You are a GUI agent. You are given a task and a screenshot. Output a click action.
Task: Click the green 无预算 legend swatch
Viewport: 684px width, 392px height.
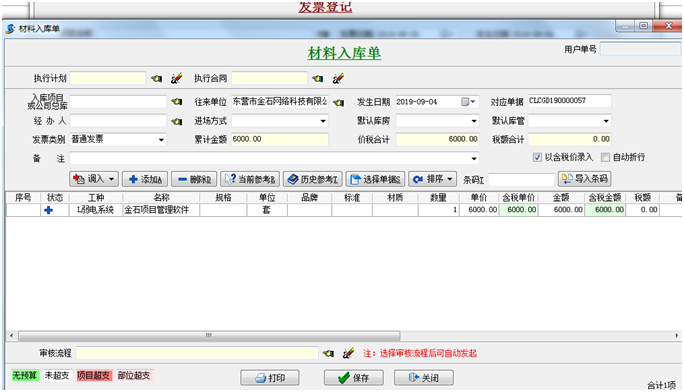[x=25, y=375]
